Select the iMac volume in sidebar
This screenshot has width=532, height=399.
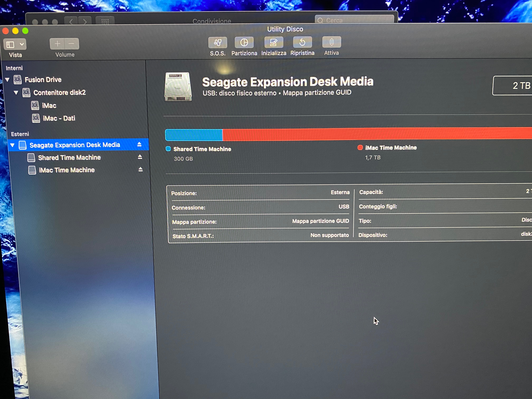49,106
